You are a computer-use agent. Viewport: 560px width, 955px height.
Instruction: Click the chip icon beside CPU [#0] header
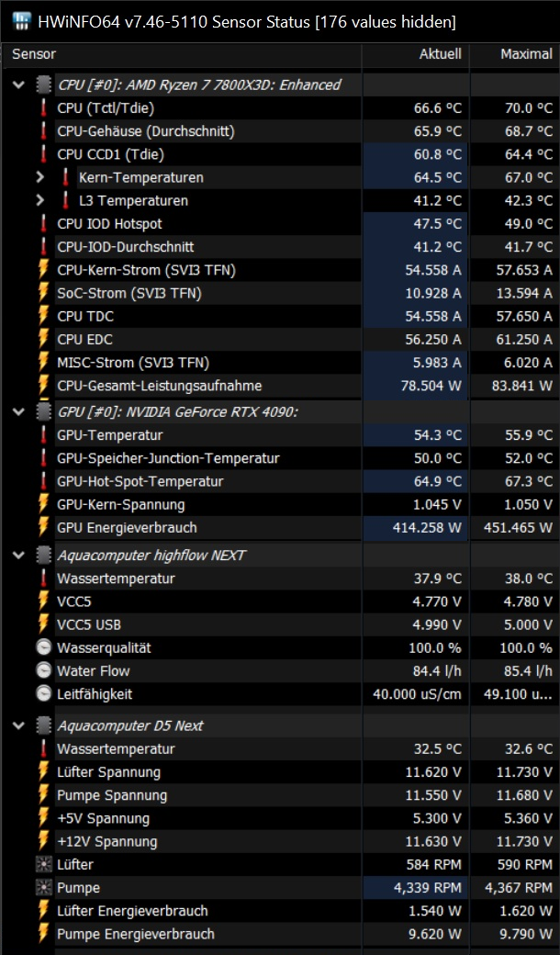(x=43, y=84)
